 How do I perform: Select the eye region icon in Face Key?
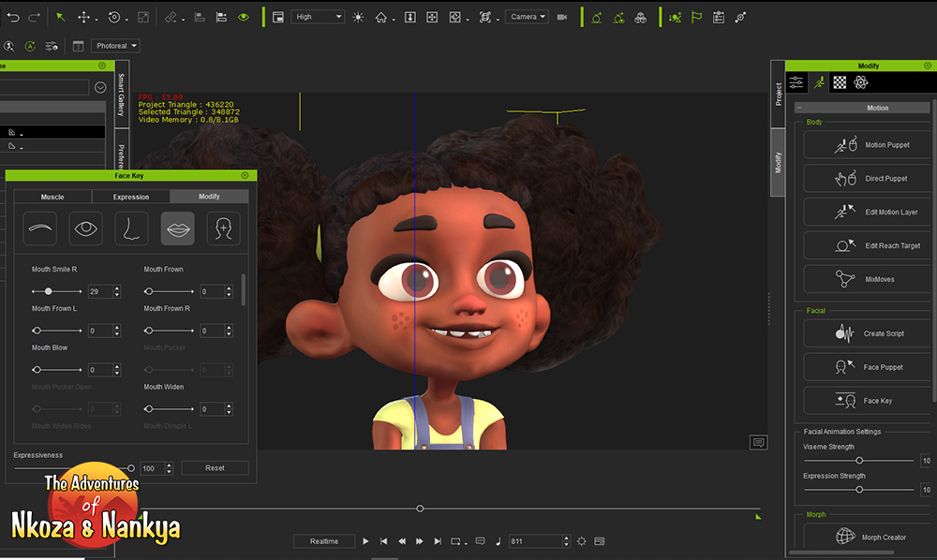click(x=86, y=228)
